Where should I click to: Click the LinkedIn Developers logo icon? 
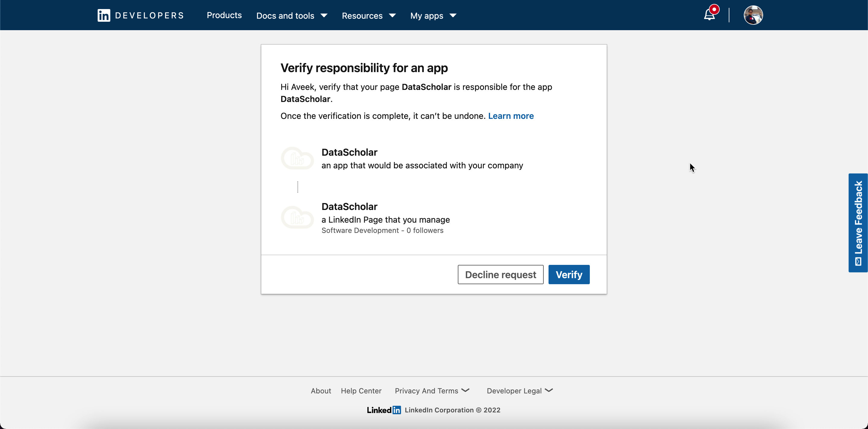pyautogui.click(x=104, y=15)
